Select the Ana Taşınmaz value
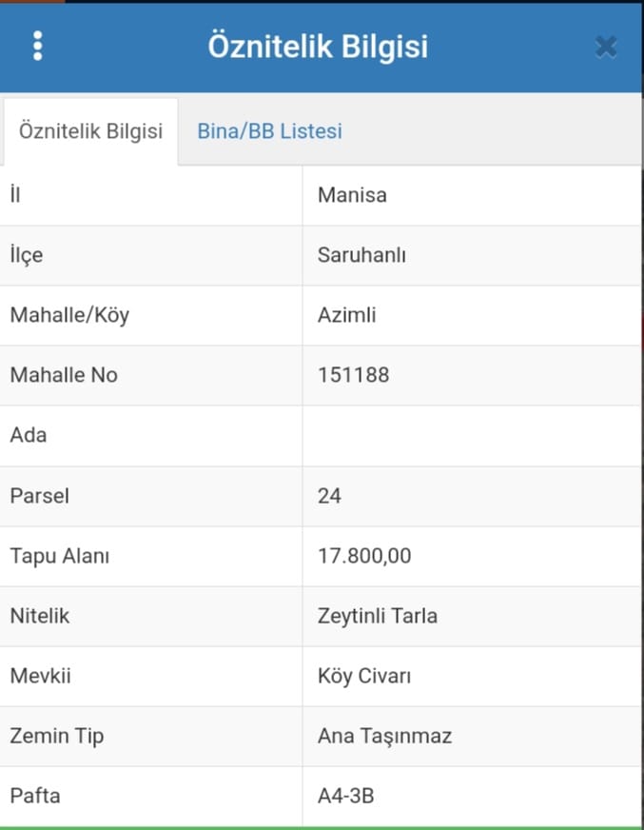 pyautogui.click(x=384, y=737)
